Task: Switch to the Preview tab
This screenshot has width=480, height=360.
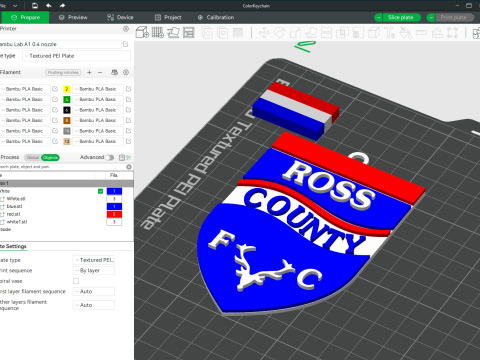Action: pos(73,17)
